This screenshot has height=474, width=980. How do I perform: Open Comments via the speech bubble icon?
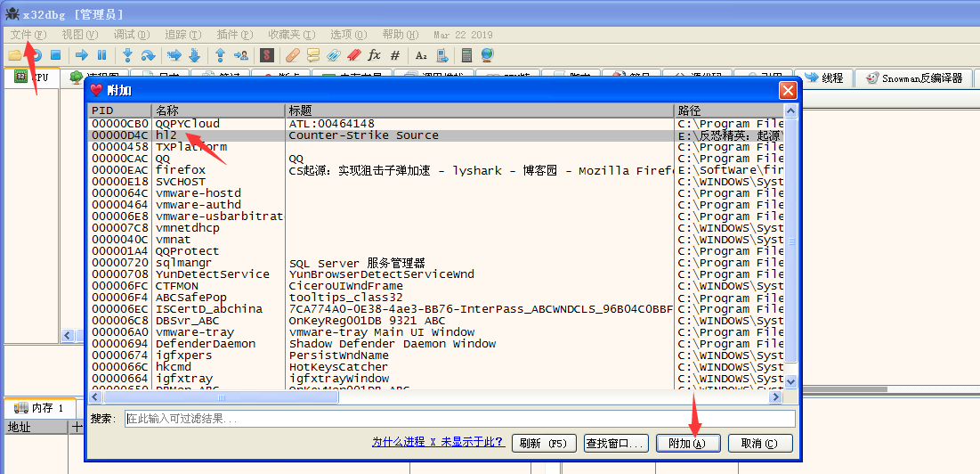[x=312, y=55]
